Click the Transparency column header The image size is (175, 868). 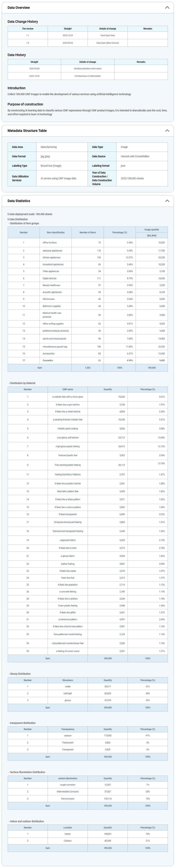point(68,729)
